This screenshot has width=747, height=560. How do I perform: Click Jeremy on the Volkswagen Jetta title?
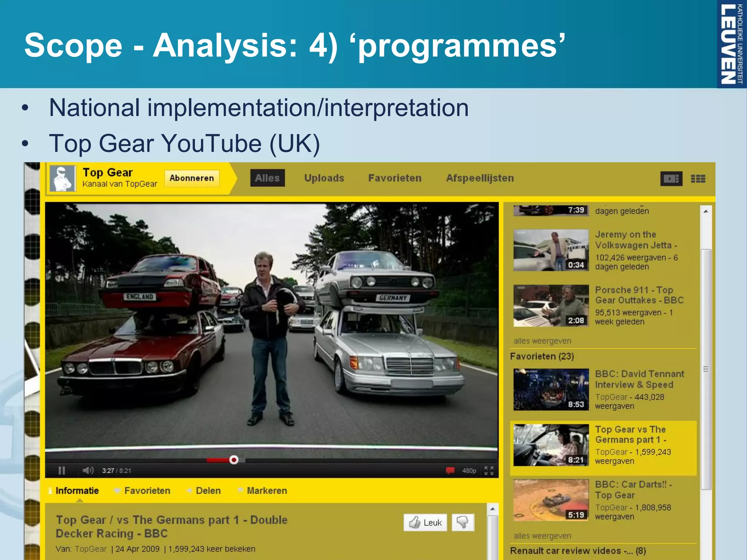(x=636, y=240)
